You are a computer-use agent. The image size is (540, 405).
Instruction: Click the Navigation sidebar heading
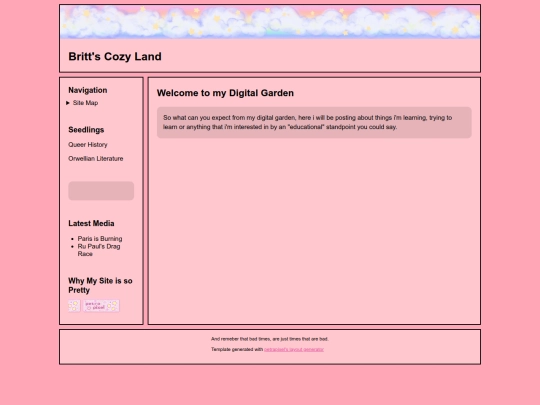tap(88, 90)
